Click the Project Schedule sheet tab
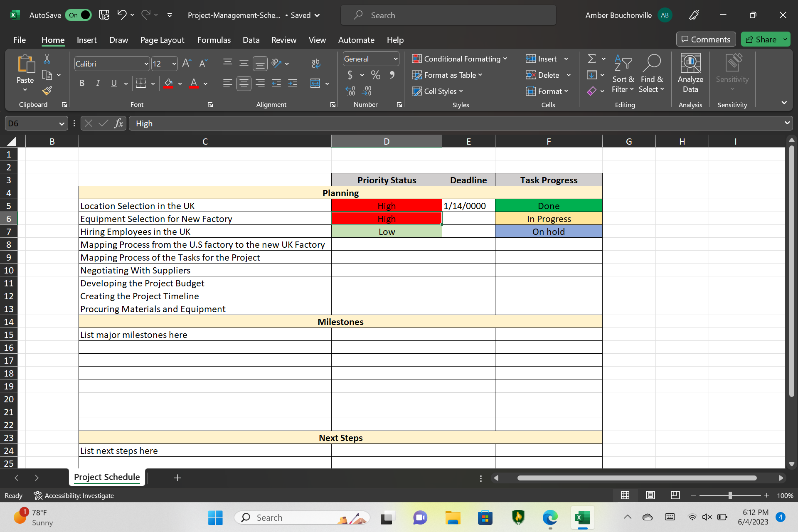This screenshot has height=532, width=798. (x=106, y=478)
